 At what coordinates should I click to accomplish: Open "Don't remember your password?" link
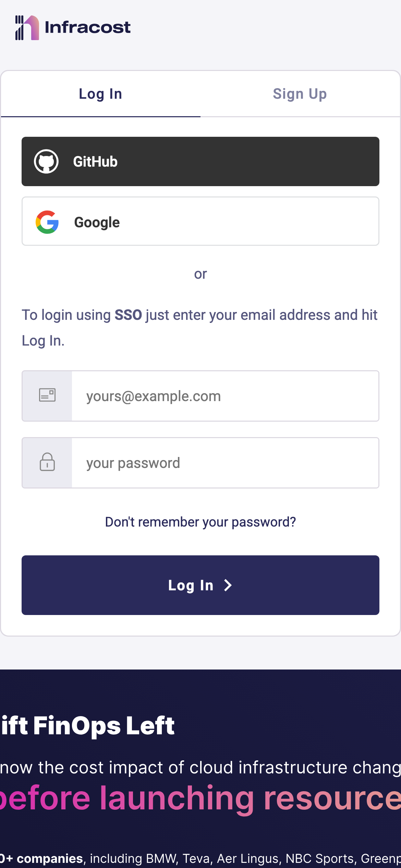[200, 522]
